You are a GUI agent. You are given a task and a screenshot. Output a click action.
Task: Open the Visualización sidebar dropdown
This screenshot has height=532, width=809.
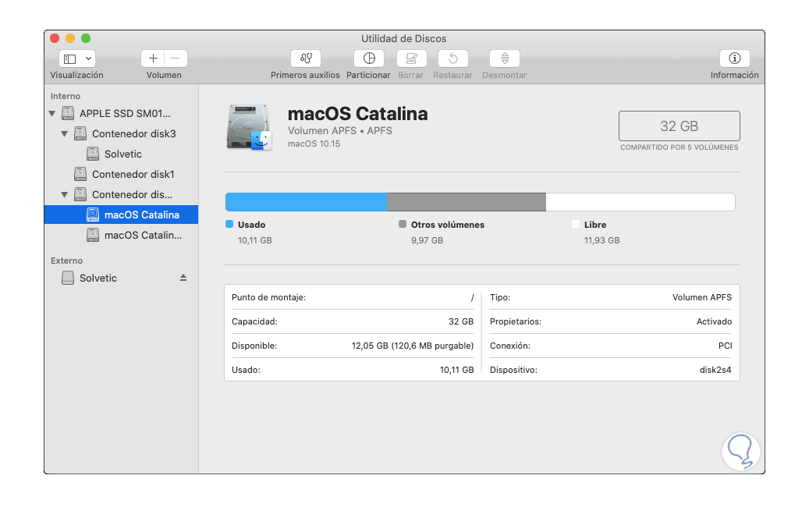tap(76, 59)
